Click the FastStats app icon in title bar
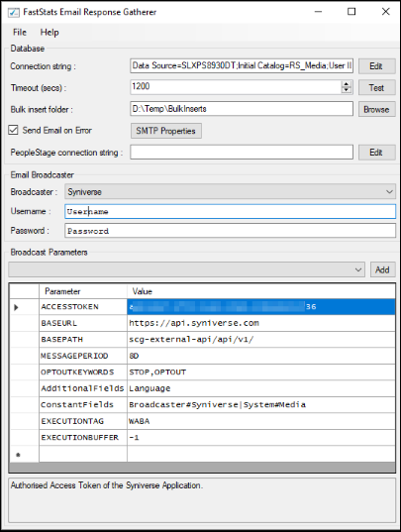401x532 pixels. click(x=14, y=13)
